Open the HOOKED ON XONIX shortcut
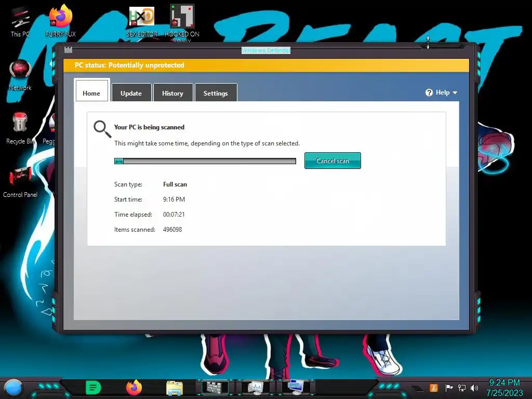The width and height of the screenshot is (532, 399). tap(182, 23)
